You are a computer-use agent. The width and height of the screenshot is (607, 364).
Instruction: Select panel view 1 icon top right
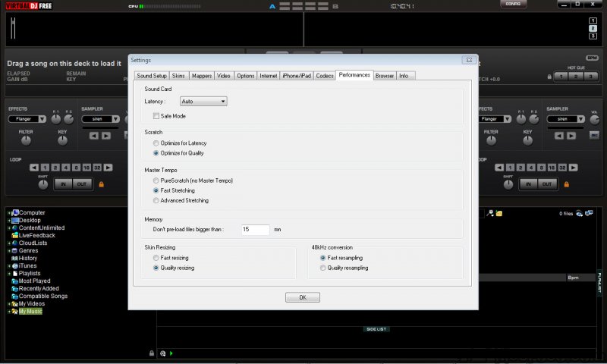pyautogui.click(x=593, y=21)
